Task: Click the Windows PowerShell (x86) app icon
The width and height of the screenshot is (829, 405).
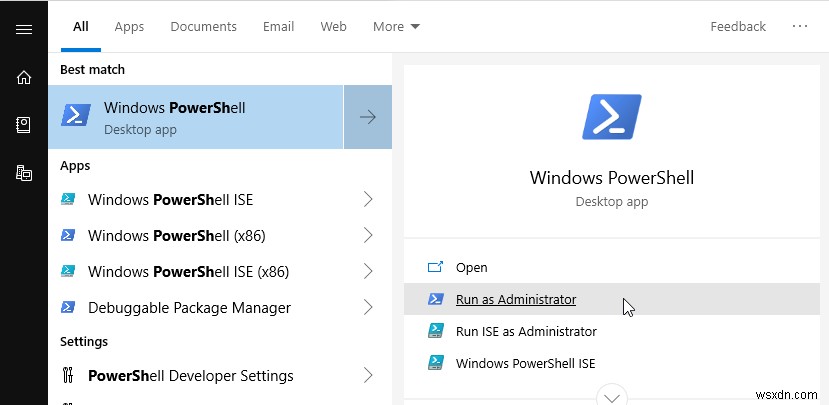Action: click(x=68, y=235)
